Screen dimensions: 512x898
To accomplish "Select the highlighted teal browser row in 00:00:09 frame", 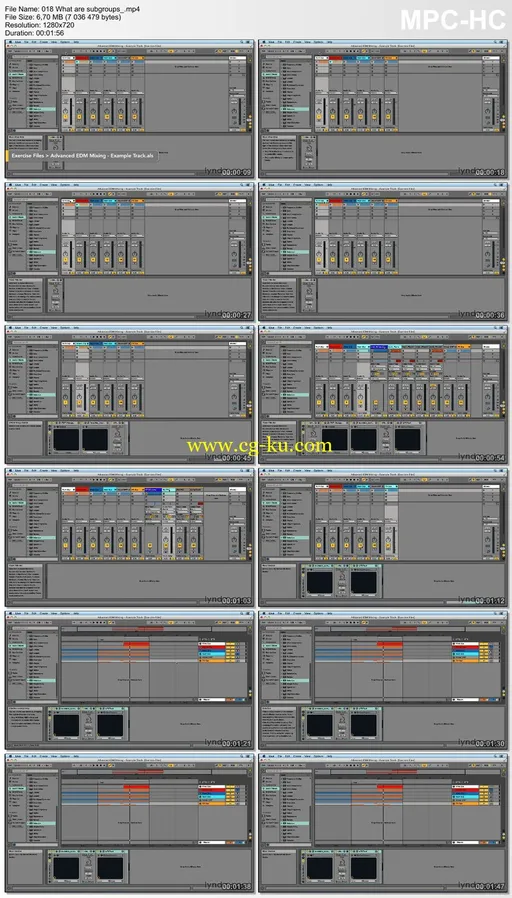I will click(x=42, y=108).
